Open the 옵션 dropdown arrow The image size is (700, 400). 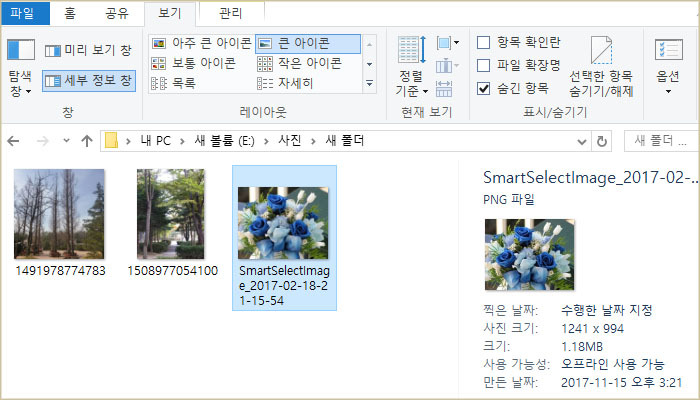coord(668,92)
